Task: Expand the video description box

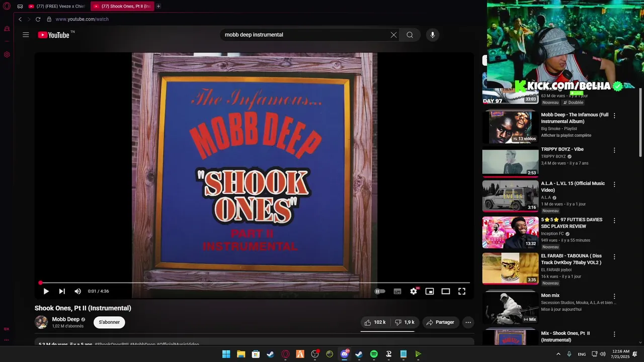Action: pos(254,342)
